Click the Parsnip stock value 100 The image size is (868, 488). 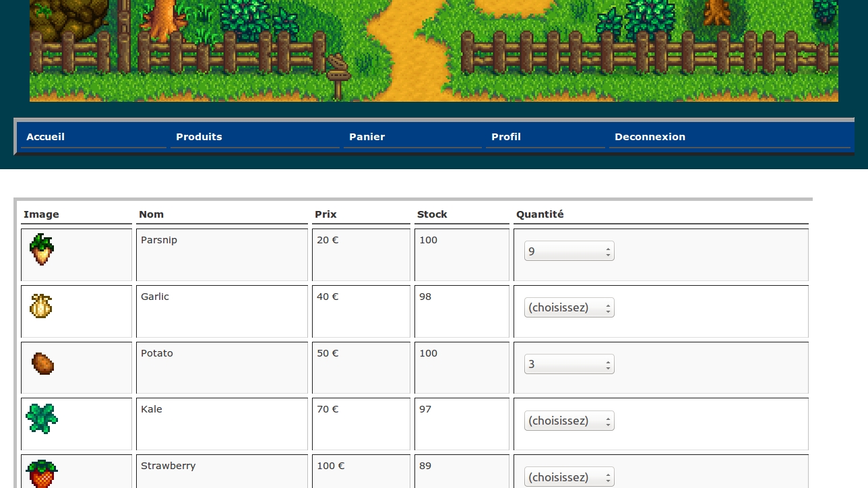pyautogui.click(x=428, y=240)
